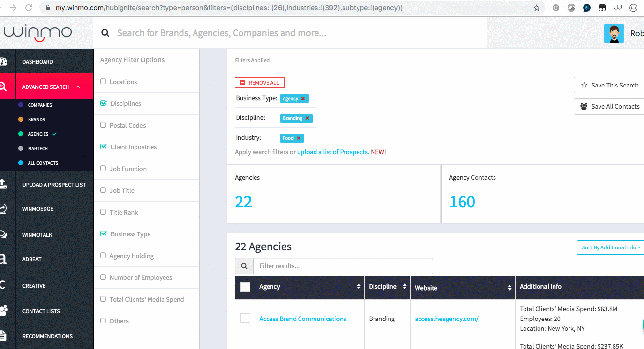Click the Contact Lists people icon

pos(3,311)
